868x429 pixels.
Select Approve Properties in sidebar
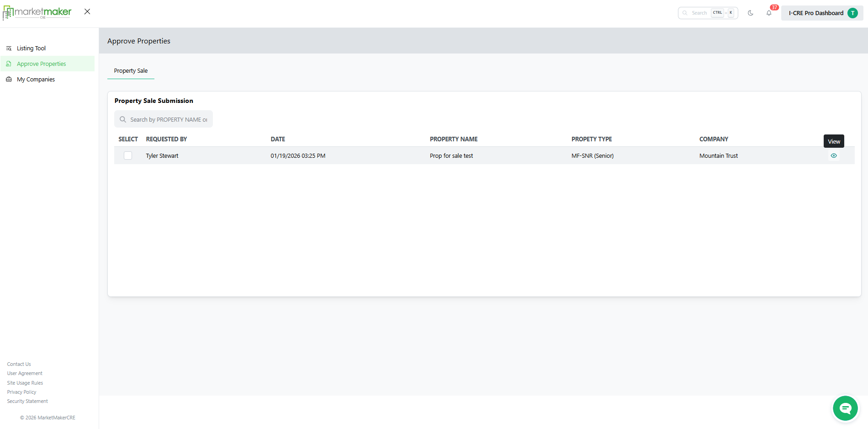click(x=41, y=64)
